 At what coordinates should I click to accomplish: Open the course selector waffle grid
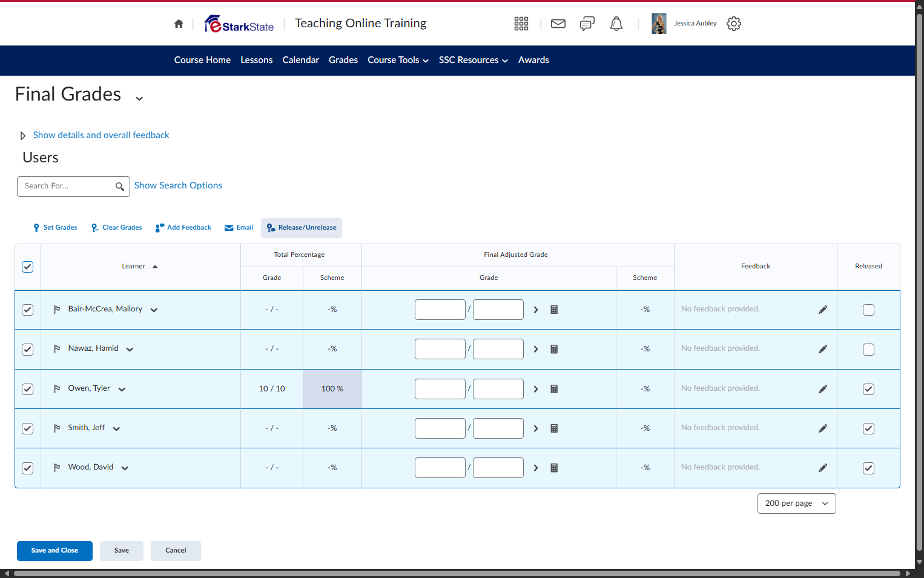pos(521,24)
